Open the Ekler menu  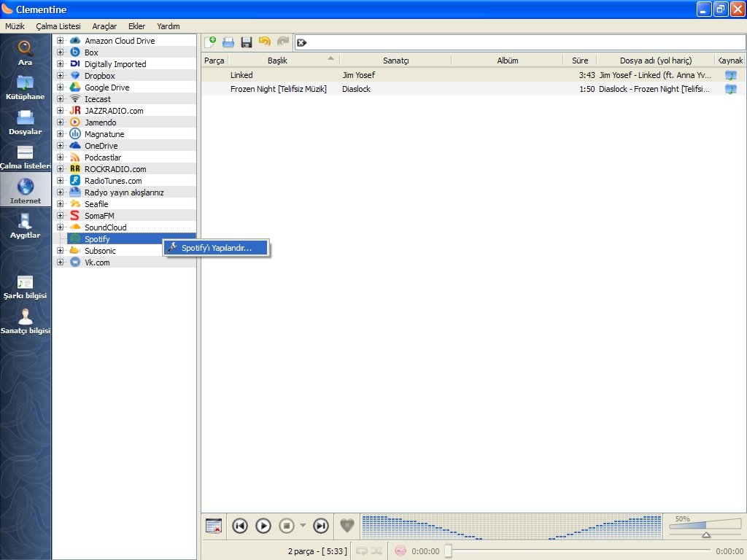coord(136,26)
